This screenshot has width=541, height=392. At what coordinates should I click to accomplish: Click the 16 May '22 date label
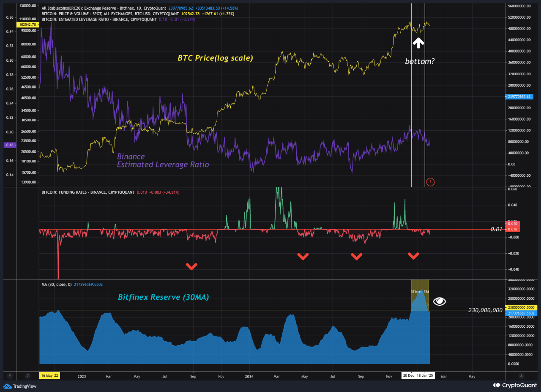tap(49, 376)
